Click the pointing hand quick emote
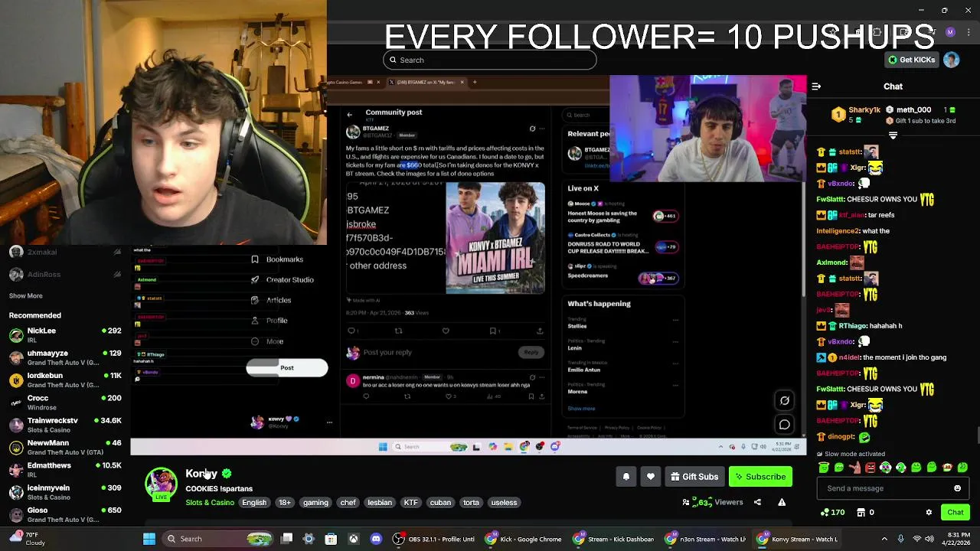 854,468
